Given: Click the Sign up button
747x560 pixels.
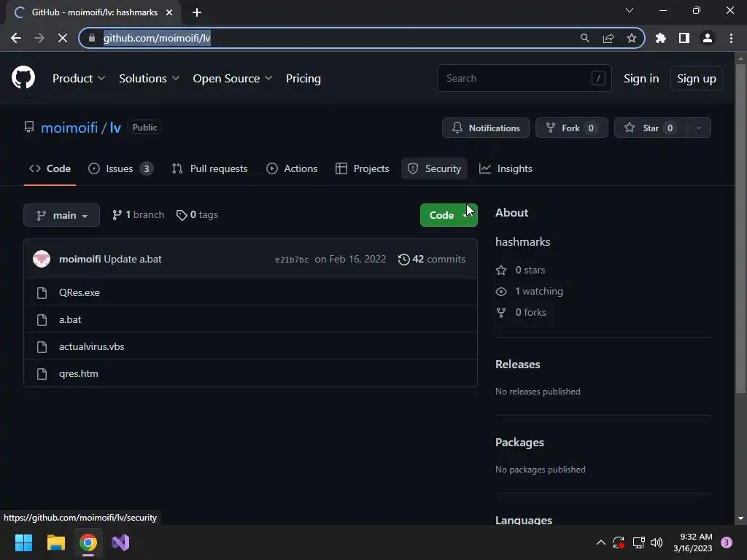Looking at the screenshot, I should [x=696, y=79].
